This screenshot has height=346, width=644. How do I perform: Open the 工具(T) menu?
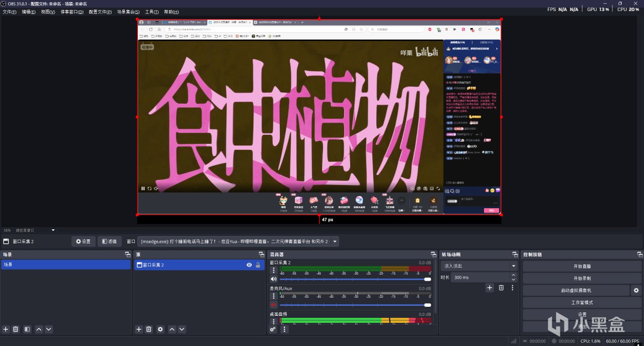coord(151,12)
